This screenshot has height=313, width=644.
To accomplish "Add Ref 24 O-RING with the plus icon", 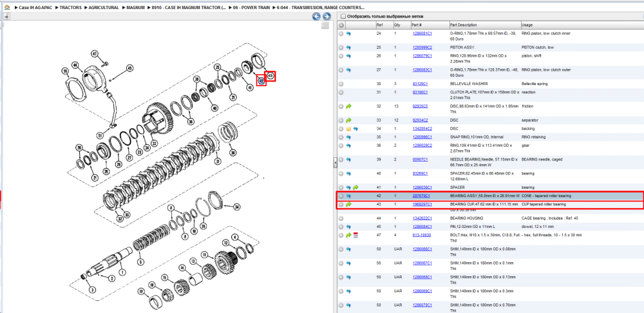I will 341,33.
